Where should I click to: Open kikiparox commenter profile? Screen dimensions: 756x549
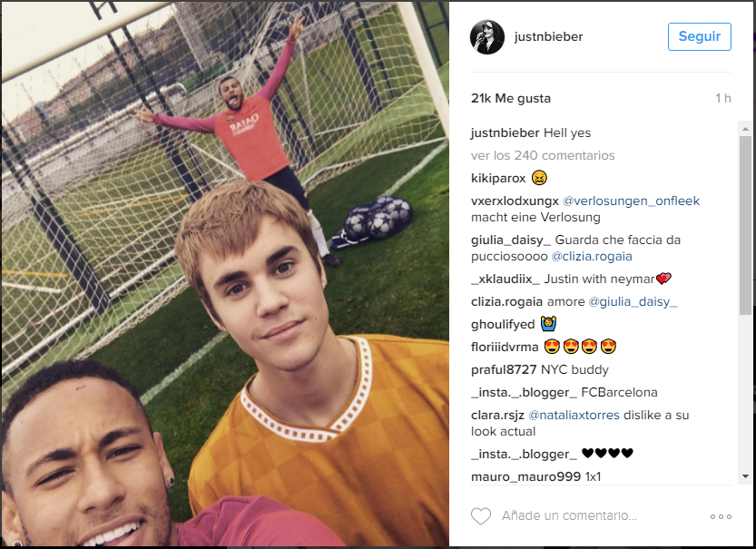pos(498,179)
